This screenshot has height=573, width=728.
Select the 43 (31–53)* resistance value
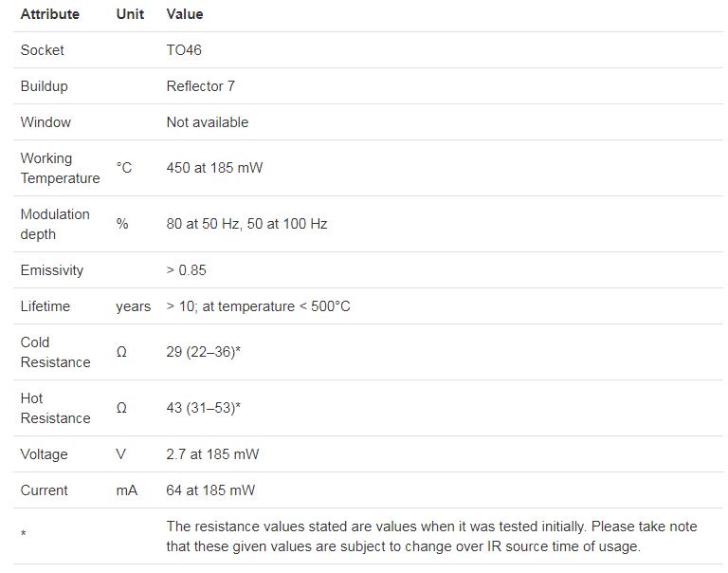(203, 408)
